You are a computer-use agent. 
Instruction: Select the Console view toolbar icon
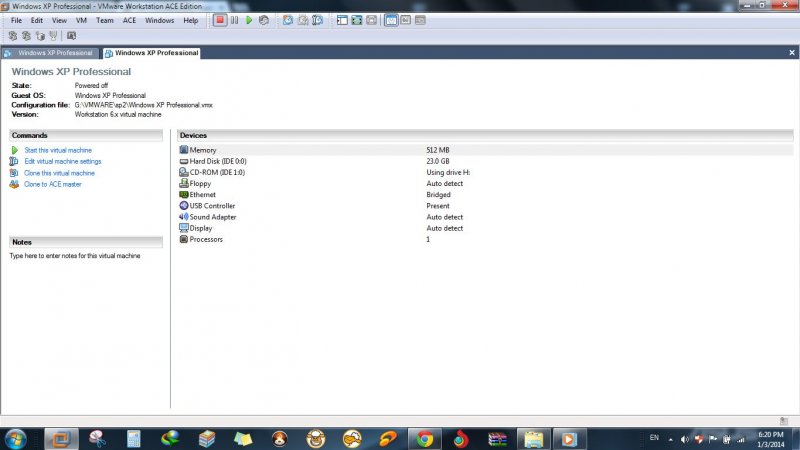coord(406,20)
